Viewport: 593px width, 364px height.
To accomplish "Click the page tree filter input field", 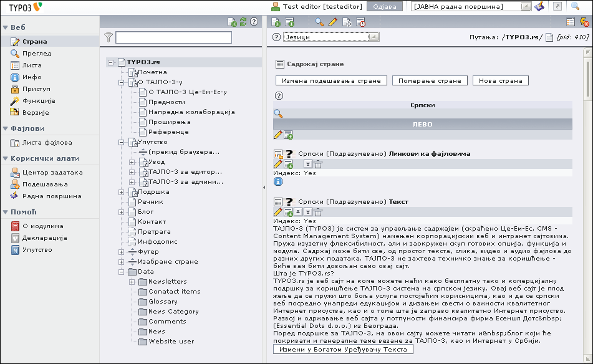I will (x=173, y=37).
